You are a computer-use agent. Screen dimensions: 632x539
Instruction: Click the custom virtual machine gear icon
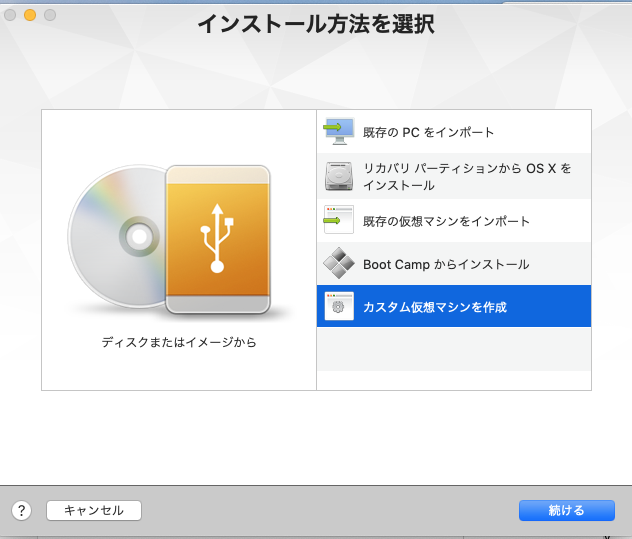click(x=339, y=306)
